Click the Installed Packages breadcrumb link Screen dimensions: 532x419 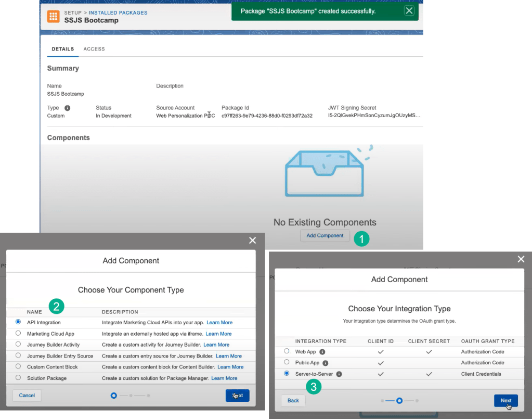click(118, 12)
